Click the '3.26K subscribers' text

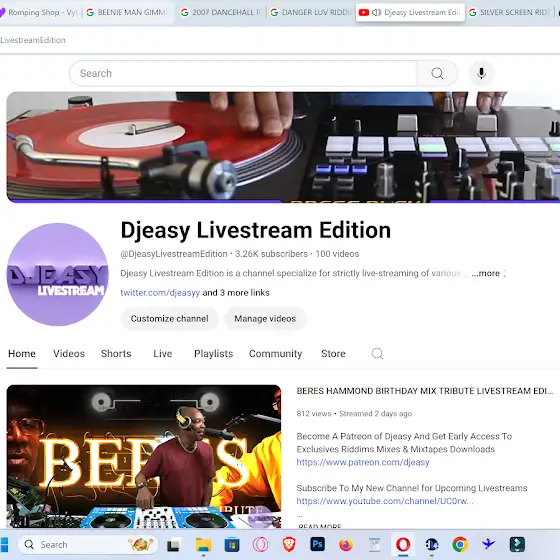point(271,254)
